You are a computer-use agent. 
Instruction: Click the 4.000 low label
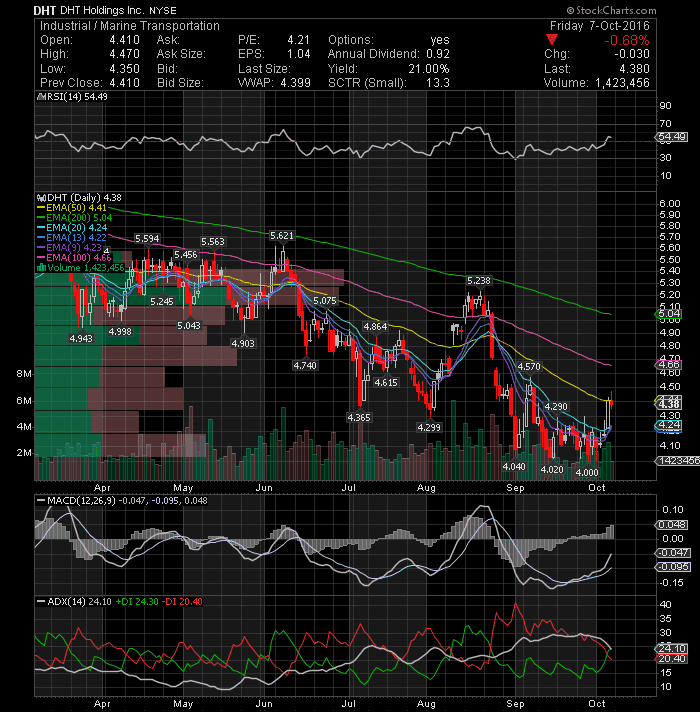[x=587, y=473]
